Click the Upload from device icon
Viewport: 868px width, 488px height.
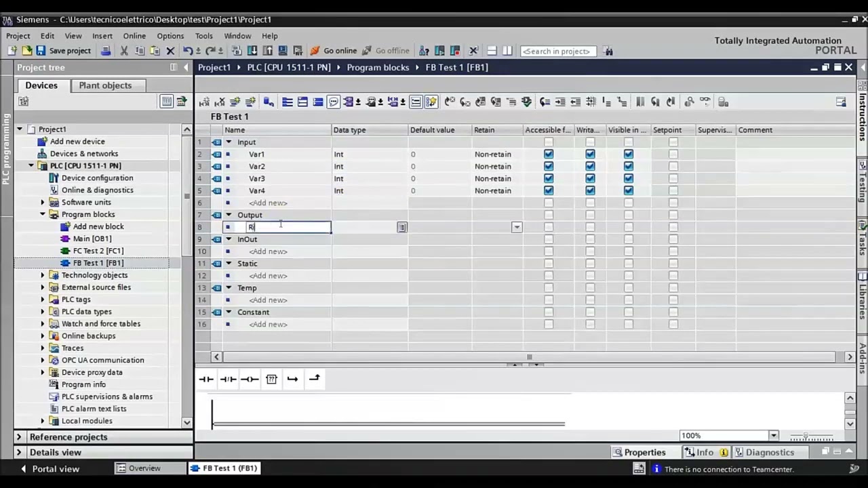pos(267,51)
